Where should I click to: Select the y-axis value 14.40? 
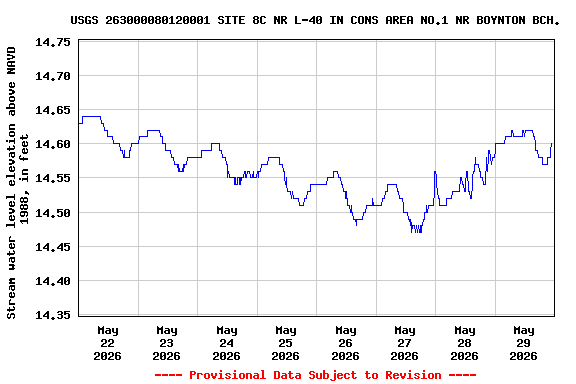[x=53, y=281]
